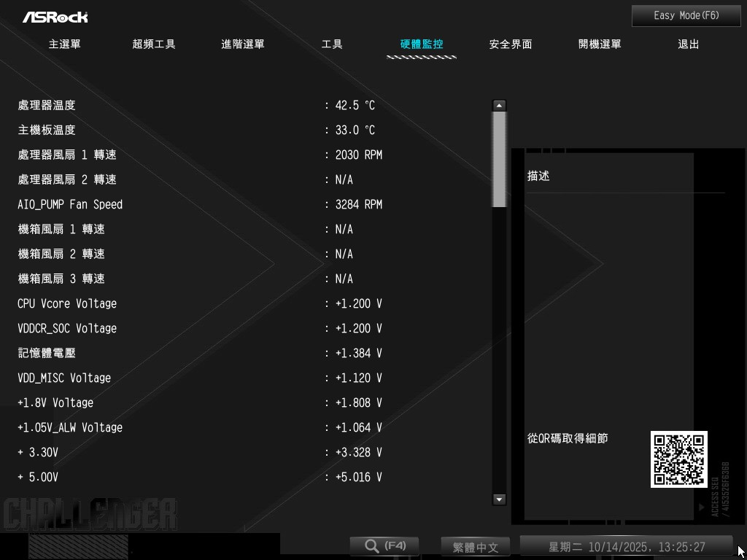Open the 超頻工具 tab

154,44
